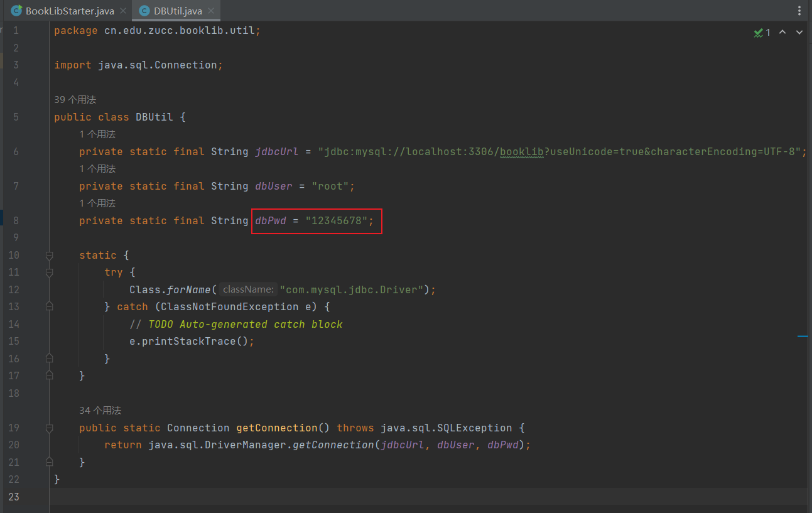The width and height of the screenshot is (812, 513).
Task: Click the 'return' keyword on line 20
Action: click(x=123, y=445)
